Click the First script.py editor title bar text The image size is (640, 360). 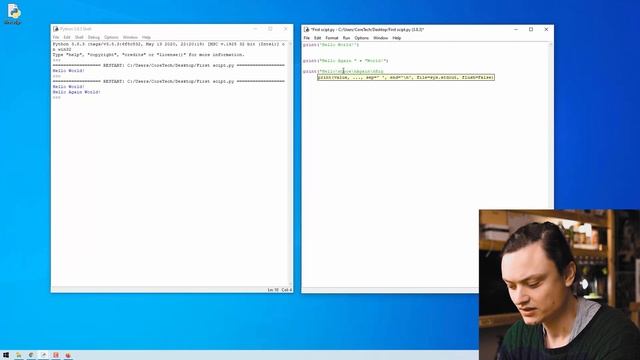pyautogui.click(x=367, y=29)
